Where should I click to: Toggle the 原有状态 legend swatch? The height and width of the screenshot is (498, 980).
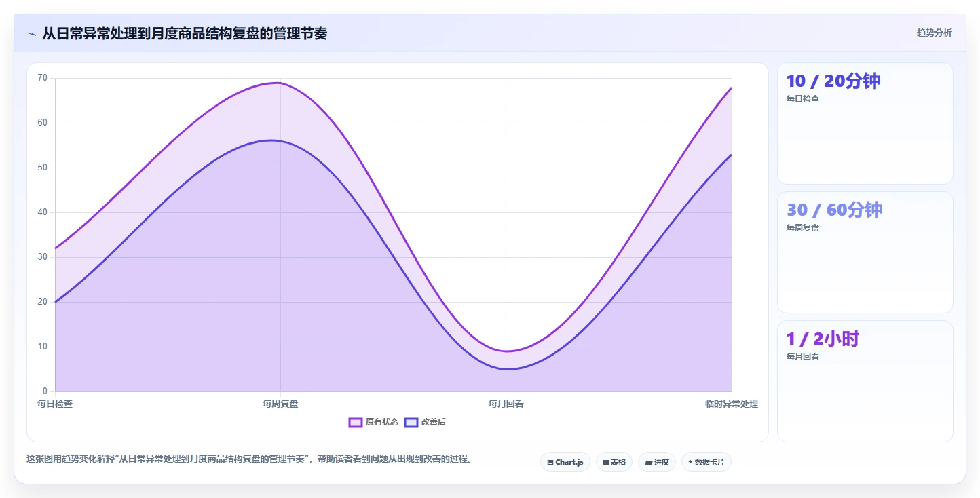point(356,422)
